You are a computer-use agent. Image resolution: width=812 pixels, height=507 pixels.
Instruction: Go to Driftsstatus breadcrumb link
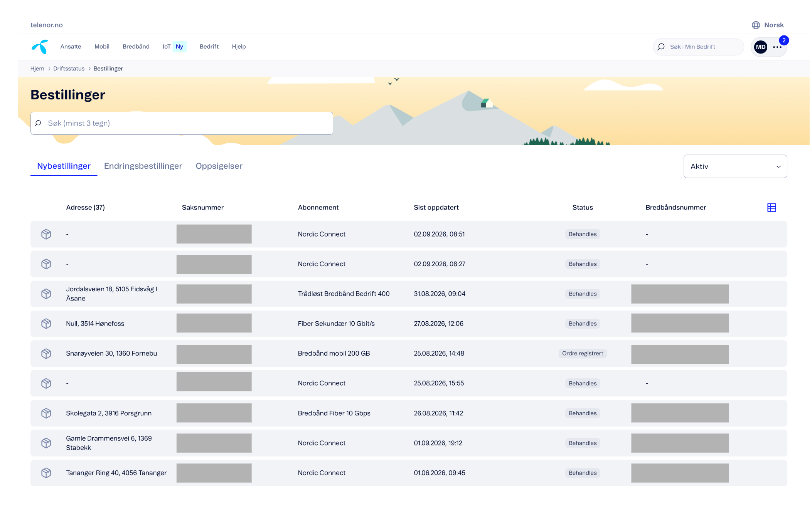(x=69, y=69)
